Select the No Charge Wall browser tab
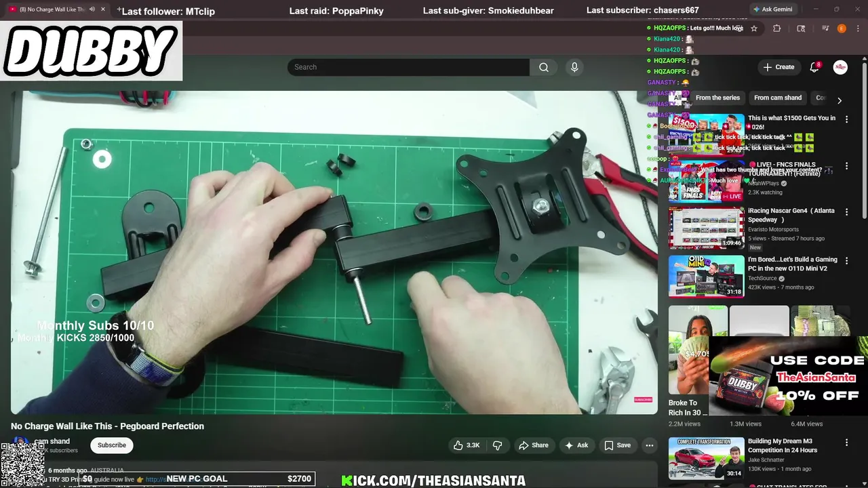This screenshot has height=488, width=868. tap(58, 9)
